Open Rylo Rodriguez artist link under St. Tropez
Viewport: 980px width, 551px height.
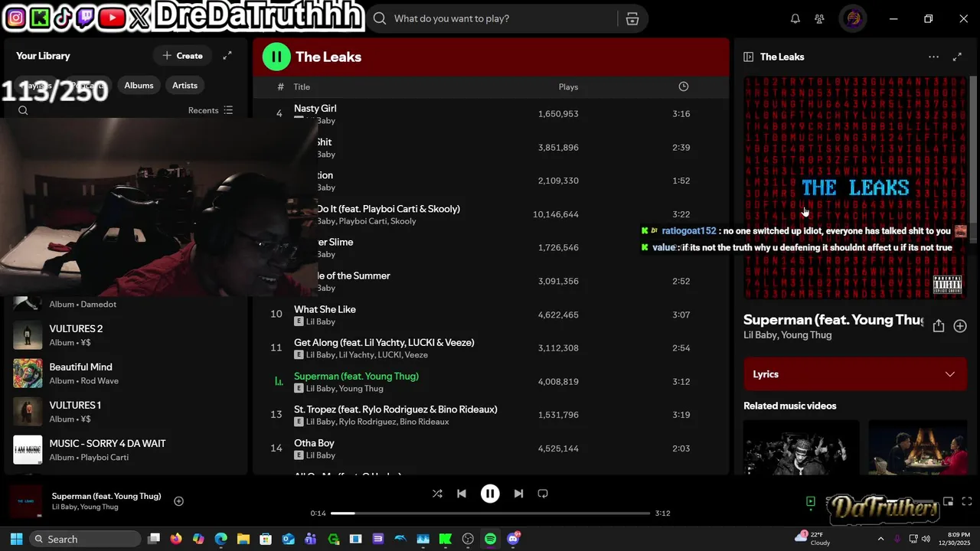[367, 422]
